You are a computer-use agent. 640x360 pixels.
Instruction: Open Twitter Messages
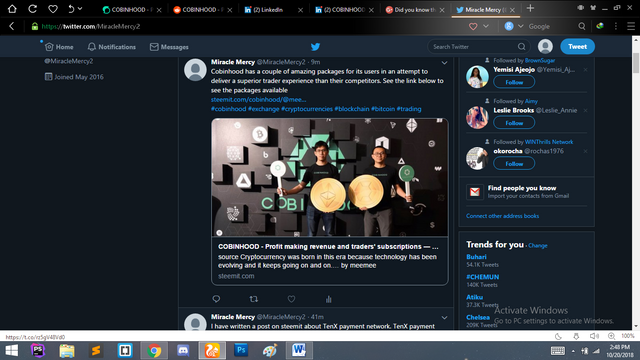[169, 47]
